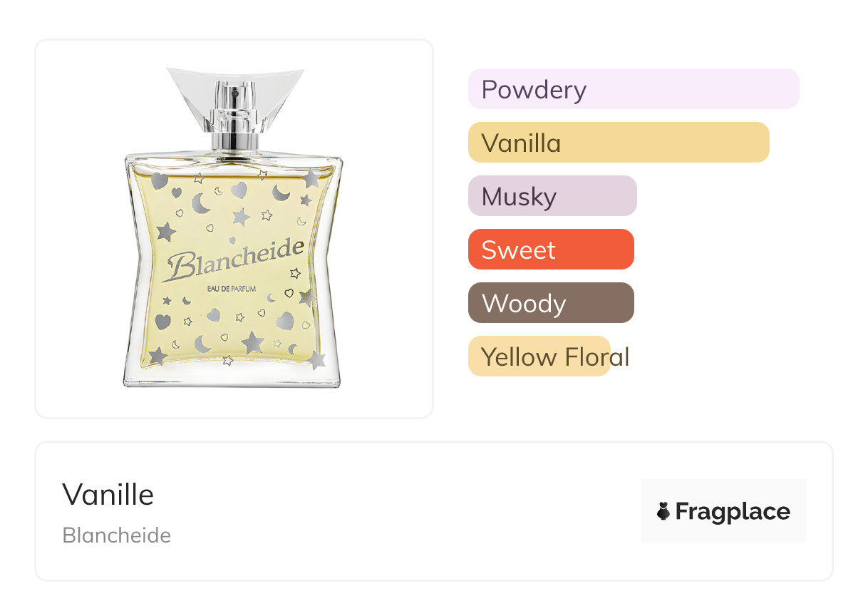Open the Fragplace brand badge
Image resolution: width=868 pixels, height=616 pixels.
point(723,511)
